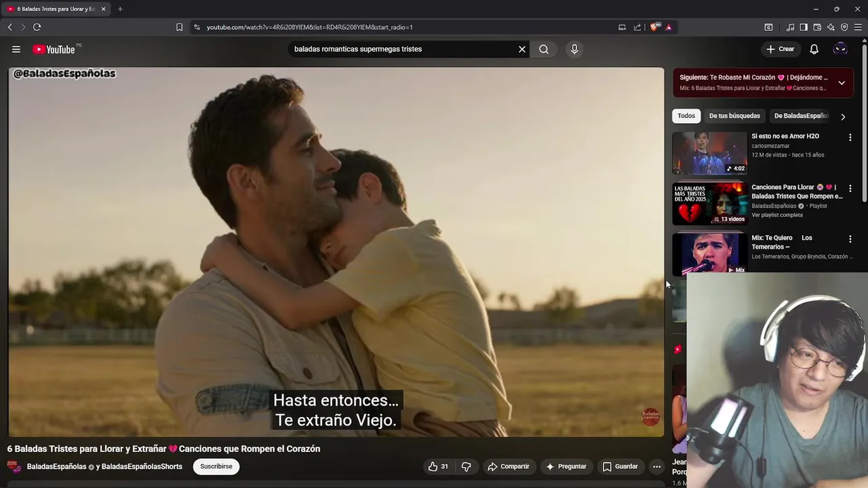This screenshot has height=488, width=868.
Task: Click the video title 6 Baladas Tristes
Action: 163,449
